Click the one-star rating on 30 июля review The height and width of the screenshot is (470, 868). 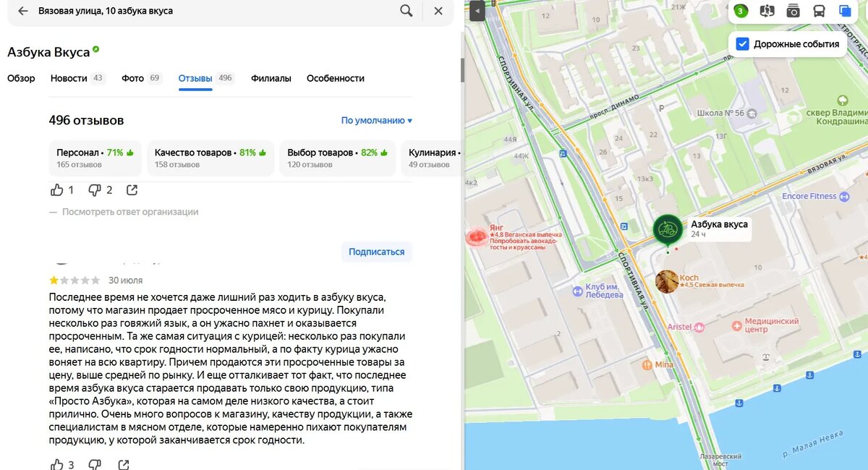point(54,280)
